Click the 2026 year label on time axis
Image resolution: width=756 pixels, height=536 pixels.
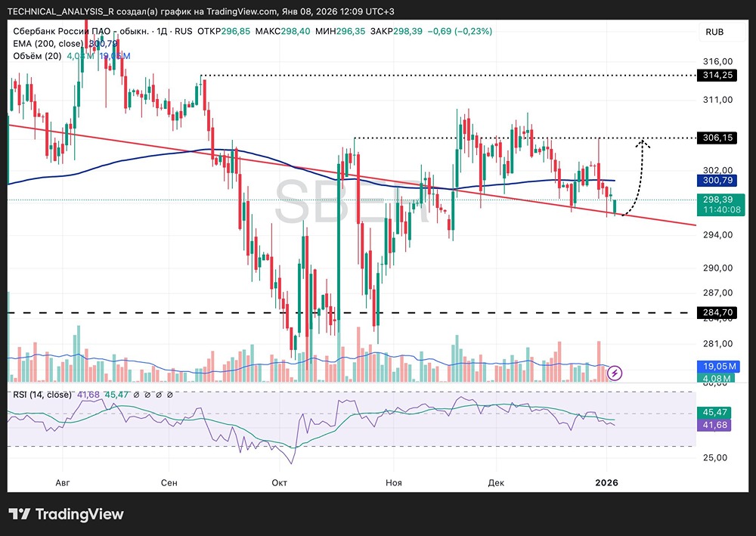(x=606, y=482)
